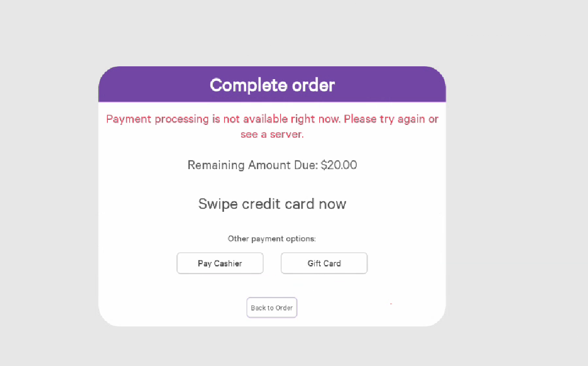This screenshot has height=366, width=588.
Task: Click the Other payment options label
Action: pyautogui.click(x=271, y=239)
